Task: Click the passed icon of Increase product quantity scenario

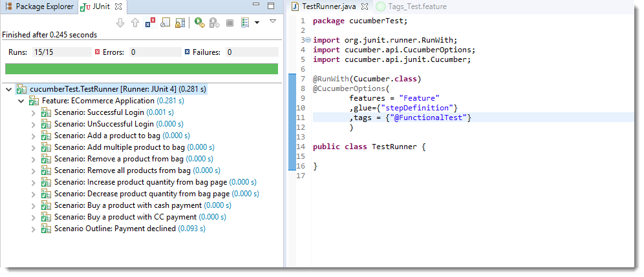Action: 47,182
